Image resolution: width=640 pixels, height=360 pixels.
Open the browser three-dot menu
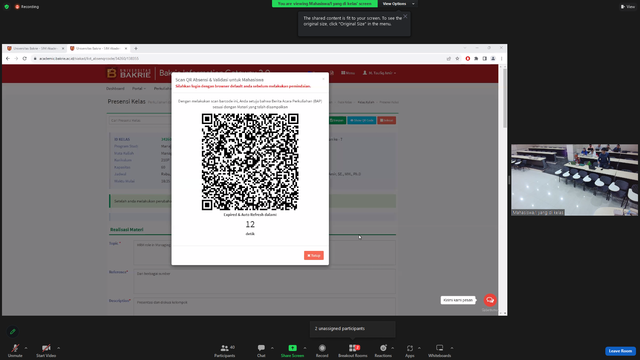click(502, 58)
